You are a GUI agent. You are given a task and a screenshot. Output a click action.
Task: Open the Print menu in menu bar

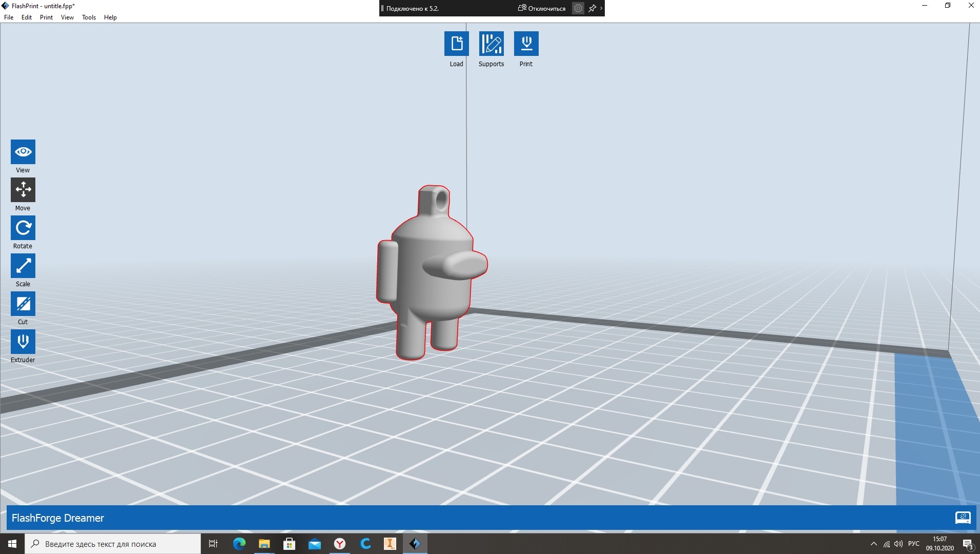(x=46, y=17)
